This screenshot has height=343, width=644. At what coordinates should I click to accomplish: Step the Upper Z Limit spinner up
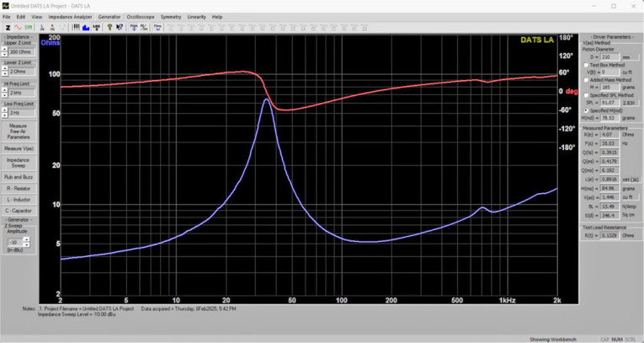pos(4,49)
